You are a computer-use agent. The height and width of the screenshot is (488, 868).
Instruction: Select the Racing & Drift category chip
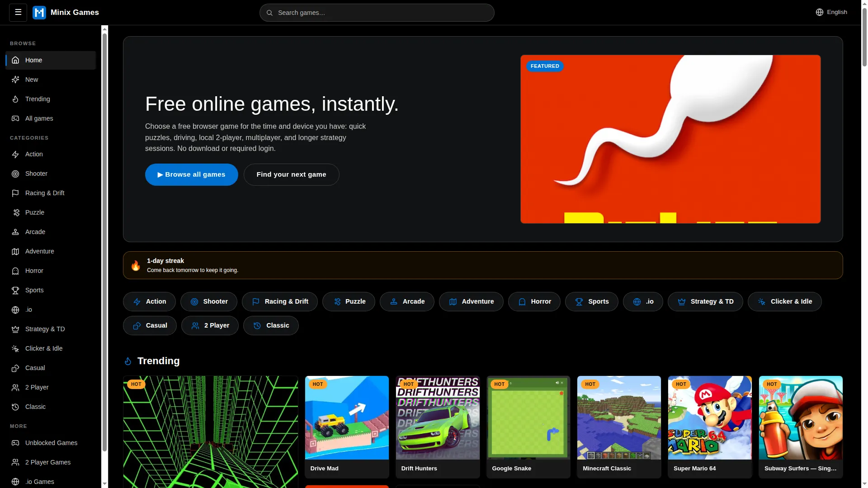click(x=279, y=301)
